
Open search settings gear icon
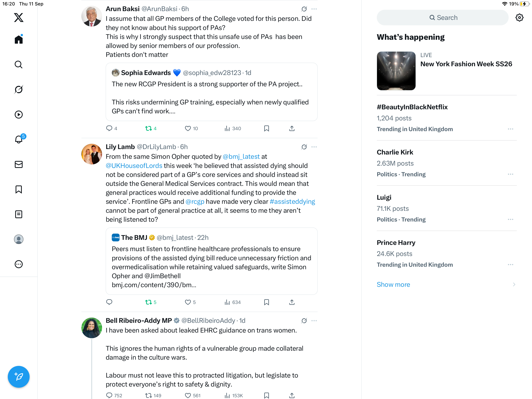(x=519, y=18)
